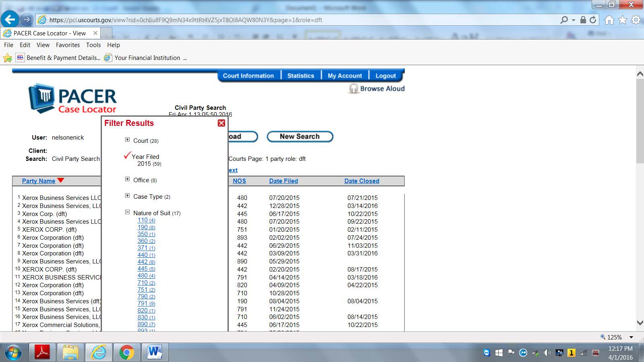This screenshot has height=362, width=644.
Task: Filter by nature of suit 480
Action: (146, 276)
